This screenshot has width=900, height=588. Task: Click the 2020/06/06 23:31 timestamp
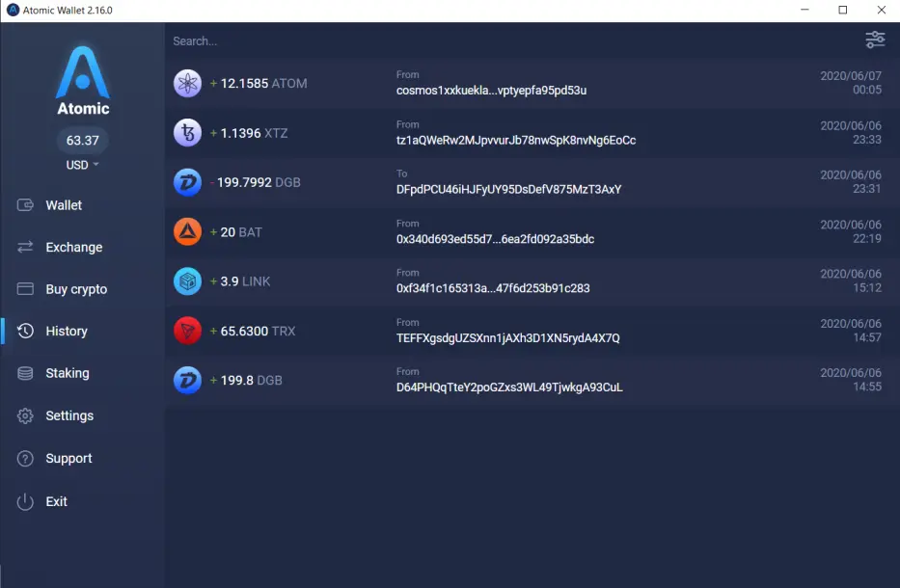tap(851, 182)
